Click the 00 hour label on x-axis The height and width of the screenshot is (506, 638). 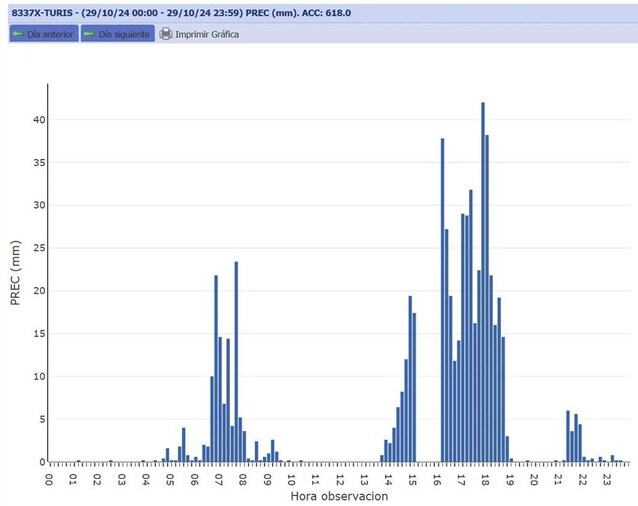pos(50,477)
